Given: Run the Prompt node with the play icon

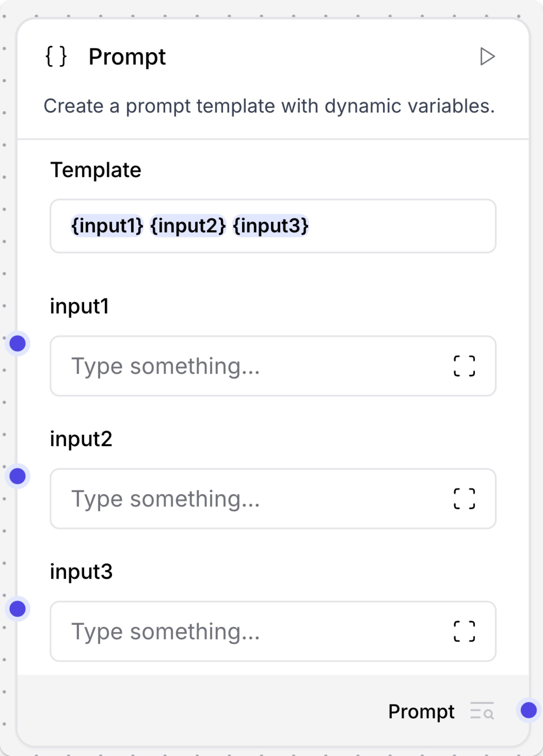Looking at the screenshot, I should tap(487, 57).
